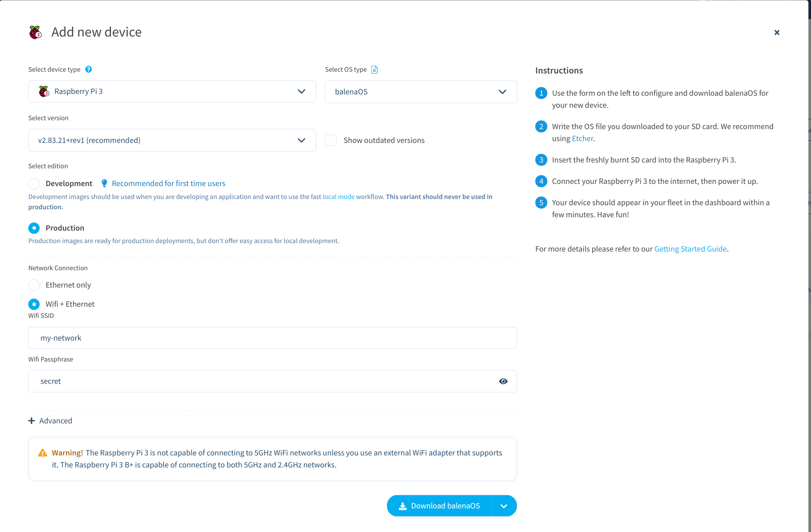
Task: Click instruction step 3 about SD card
Action: 644,160
